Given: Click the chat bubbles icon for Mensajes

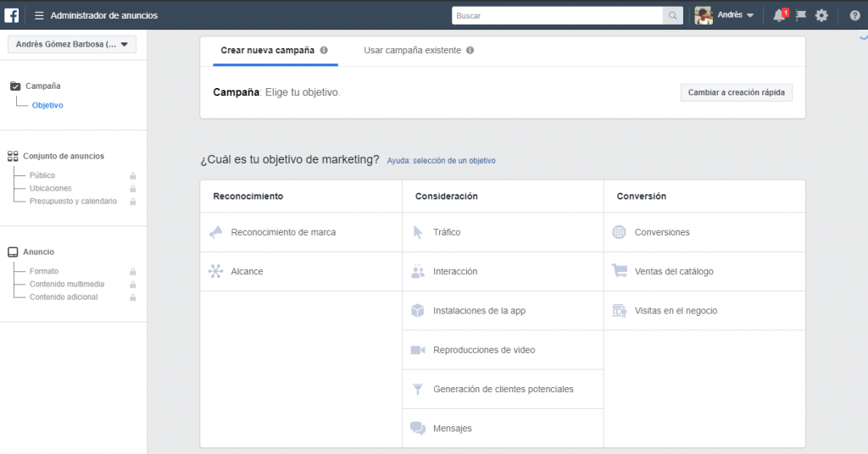Looking at the screenshot, I should pyautogui.click(x=418, y=429).
